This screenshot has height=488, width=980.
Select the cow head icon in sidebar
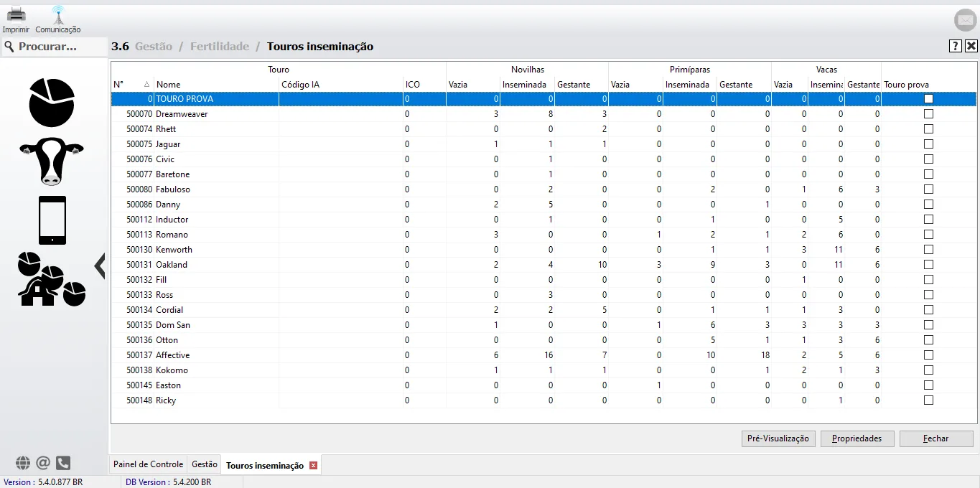point(52,161)
